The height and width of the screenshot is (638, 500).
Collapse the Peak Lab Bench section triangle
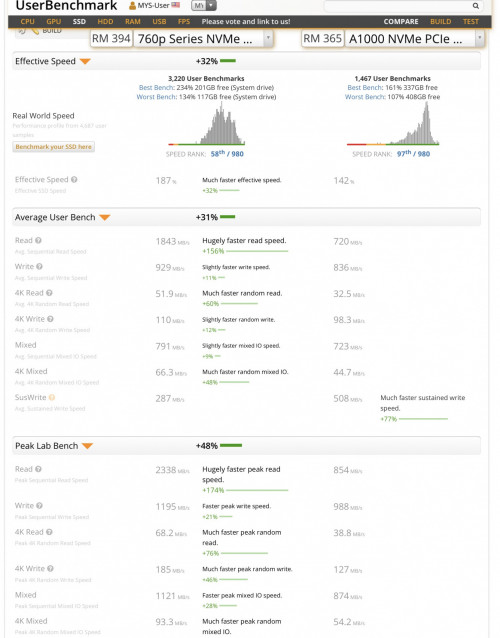coord(87,446)
